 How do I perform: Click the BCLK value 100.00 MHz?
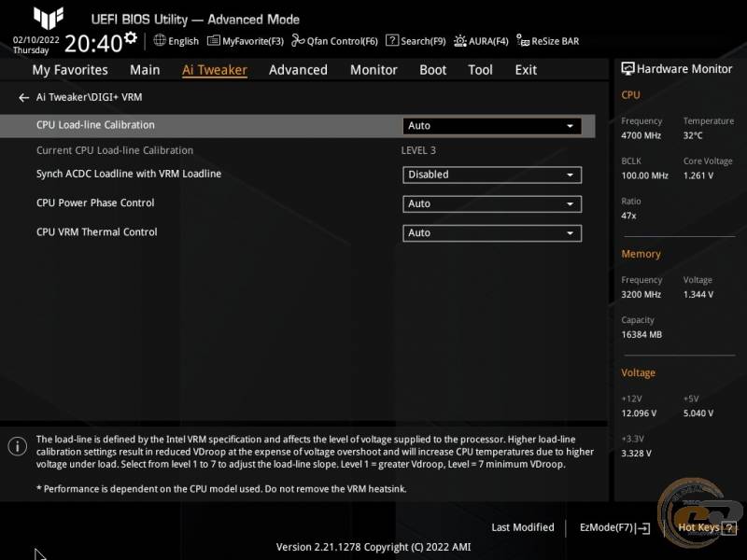coord(644,175)
